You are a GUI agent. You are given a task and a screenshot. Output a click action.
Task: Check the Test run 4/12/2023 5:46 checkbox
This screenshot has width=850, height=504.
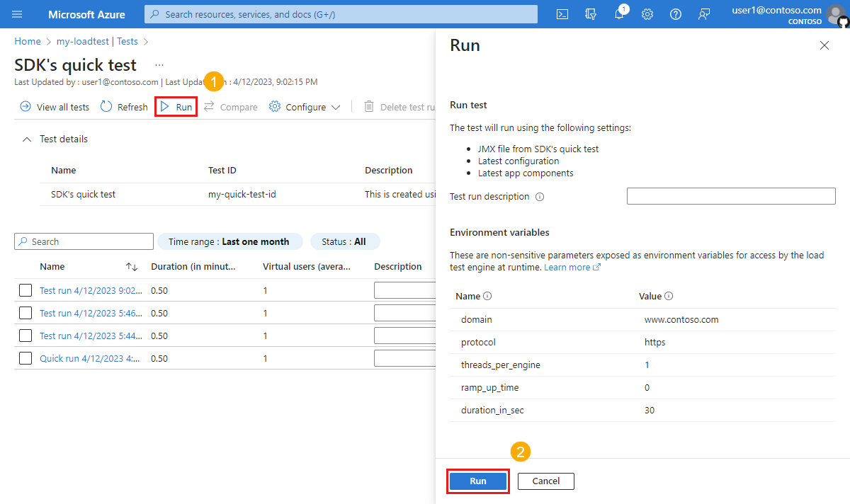[25, 312]
